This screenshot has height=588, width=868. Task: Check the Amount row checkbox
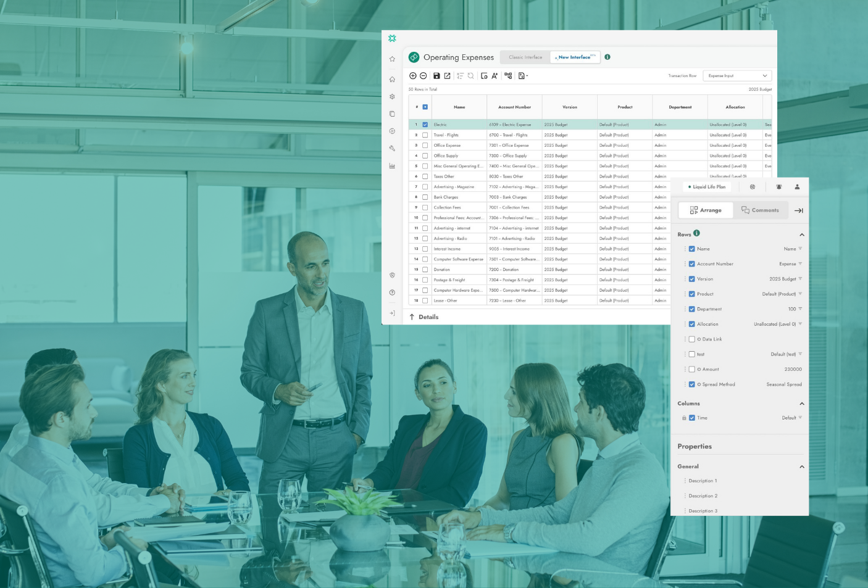[x=691, y=368]
